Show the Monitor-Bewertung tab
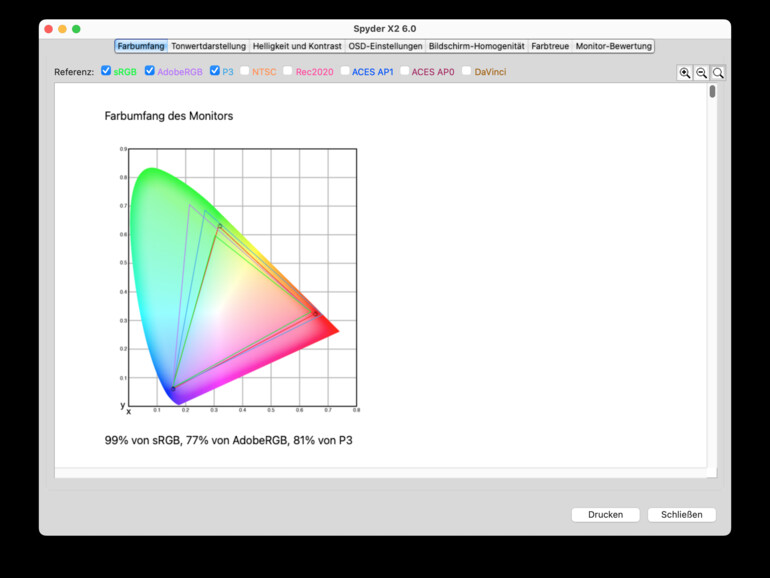 click(x=613, y=46)
